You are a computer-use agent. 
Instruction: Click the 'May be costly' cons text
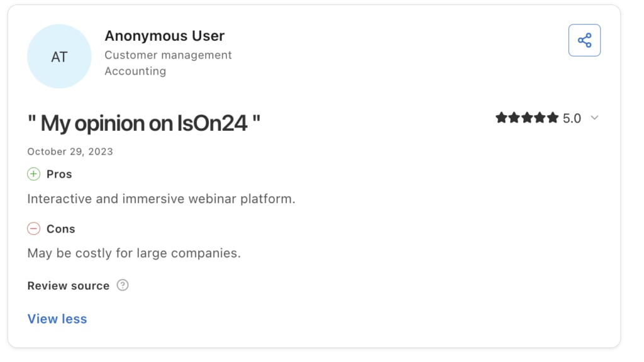[x=134, y=253]
